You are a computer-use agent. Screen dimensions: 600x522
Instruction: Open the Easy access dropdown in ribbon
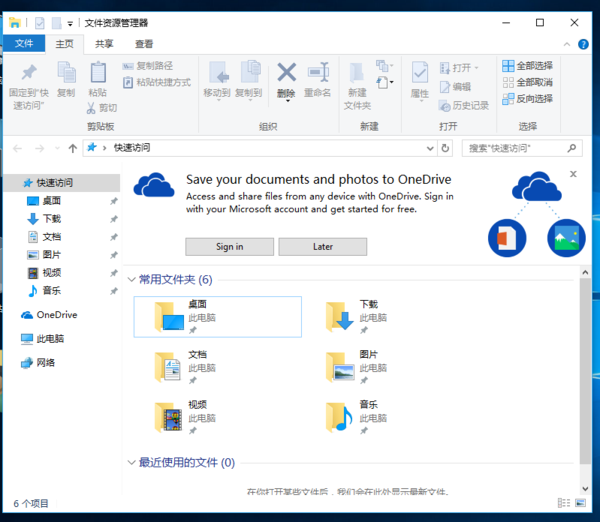[x=385, y=82]
